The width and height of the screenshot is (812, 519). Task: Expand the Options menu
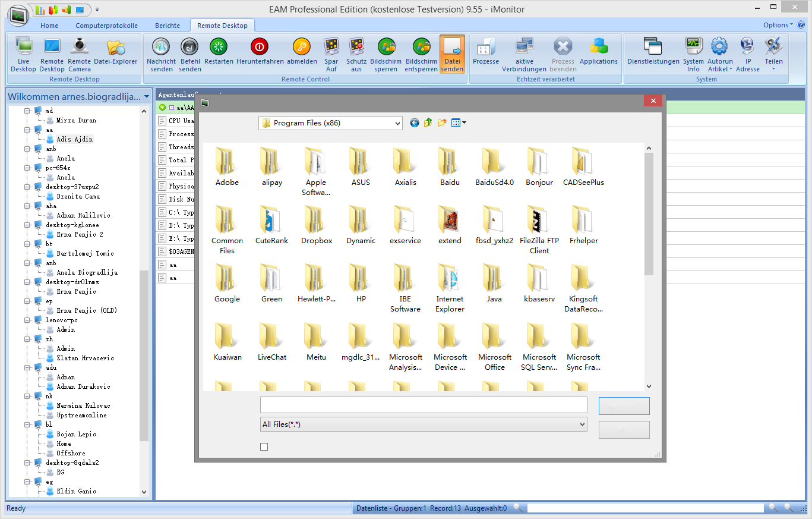pos(778,25)
